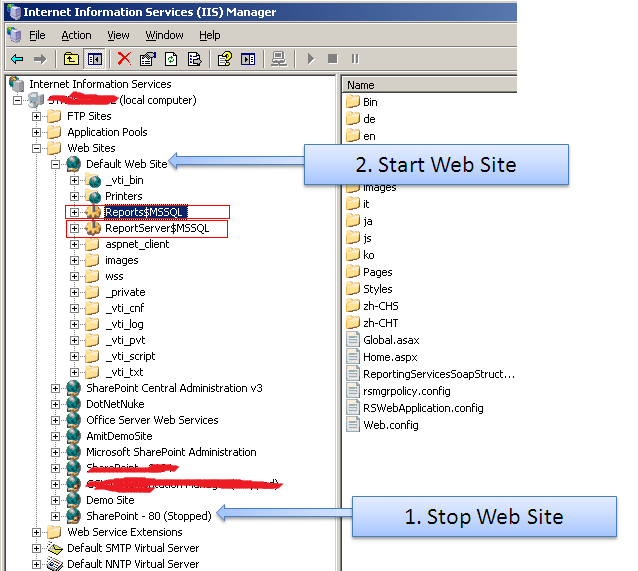The height and width of the screenshot is (571, 638).
Task: Click the Help question-mark toolbar icon
Action: tap(225, 59)
